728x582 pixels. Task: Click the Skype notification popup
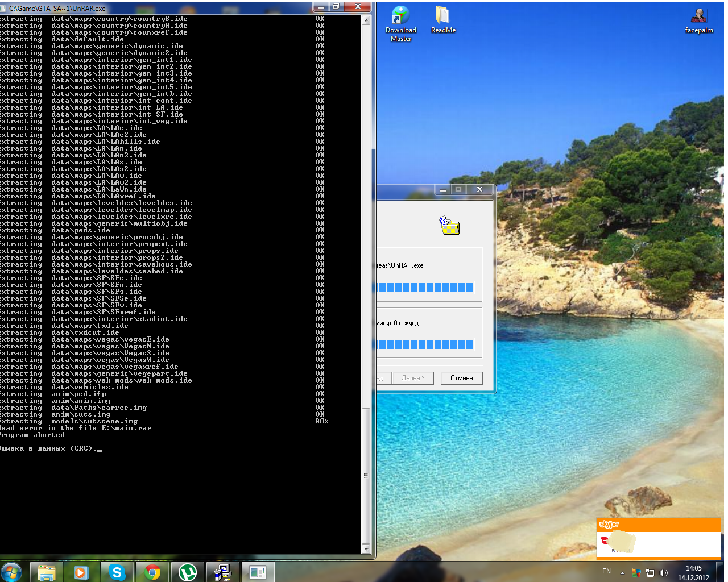(658, 539)
